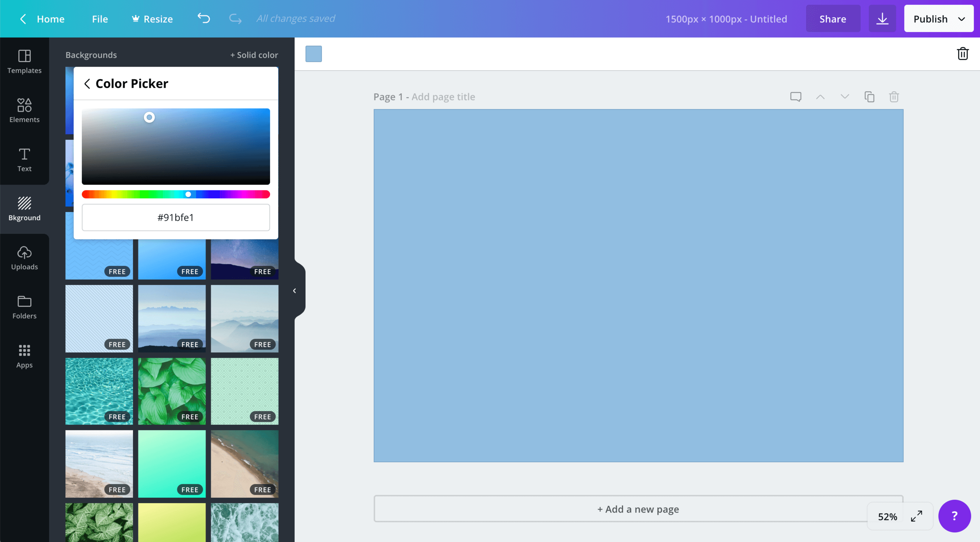Adjust the hue slider in the Color Picker
Screen dimensions: 980x542
pos(188,194)
